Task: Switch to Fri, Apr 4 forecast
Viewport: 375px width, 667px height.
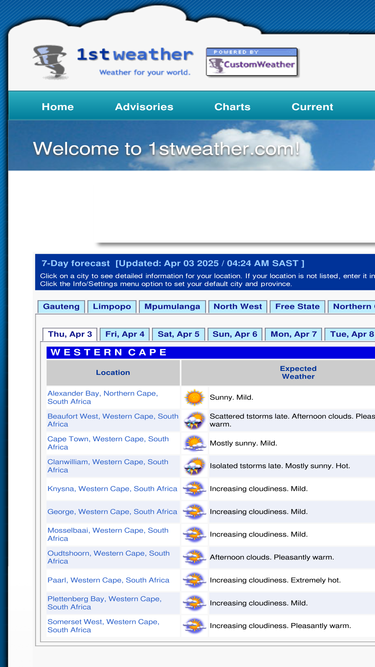Action: (125, 334)
